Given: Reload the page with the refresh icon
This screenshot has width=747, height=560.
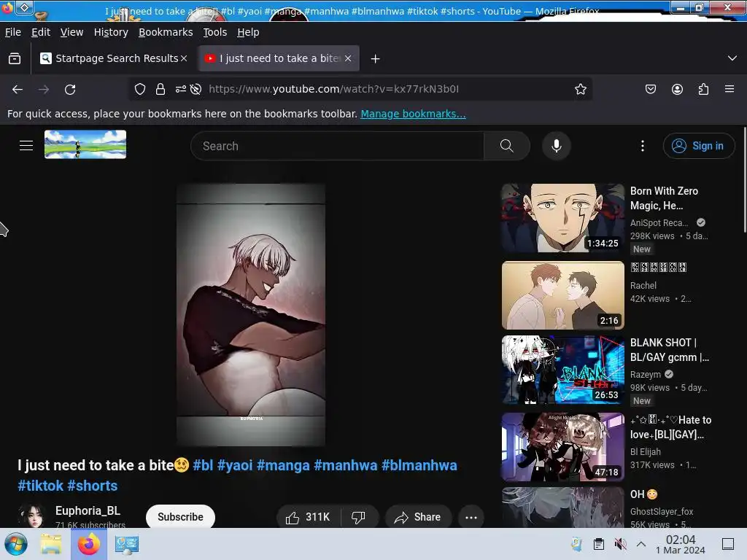Looking at the screenshot, I should click(70, 89).
